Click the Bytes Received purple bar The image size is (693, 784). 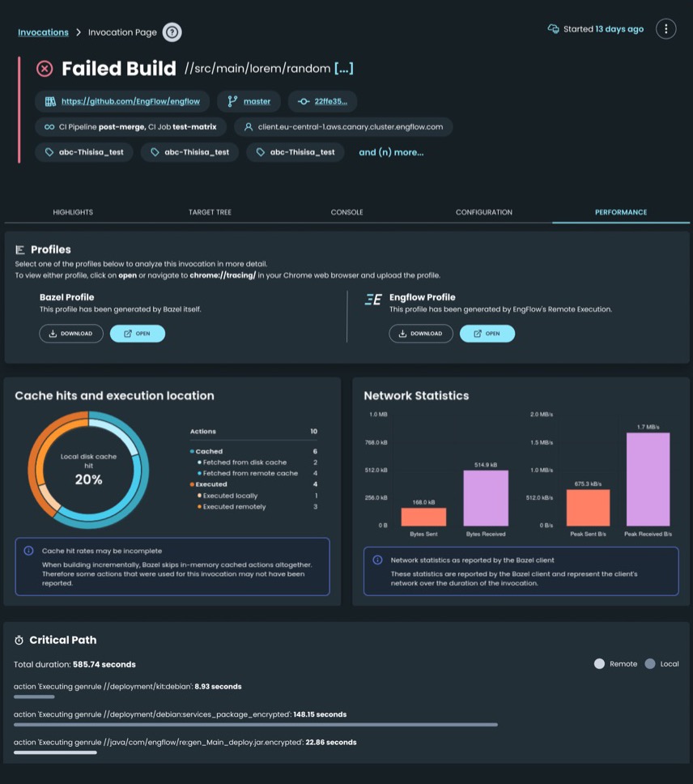point(486,498)
